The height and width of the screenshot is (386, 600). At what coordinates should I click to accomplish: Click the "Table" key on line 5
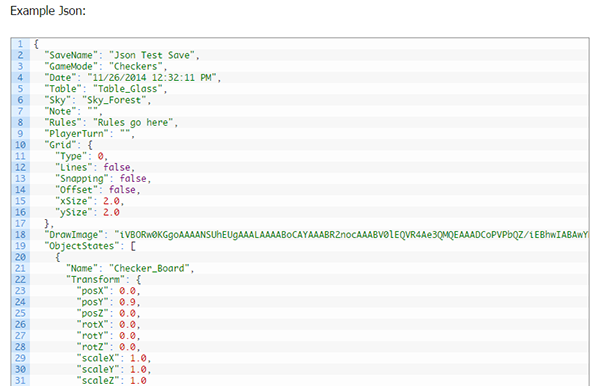pos(63,89)
